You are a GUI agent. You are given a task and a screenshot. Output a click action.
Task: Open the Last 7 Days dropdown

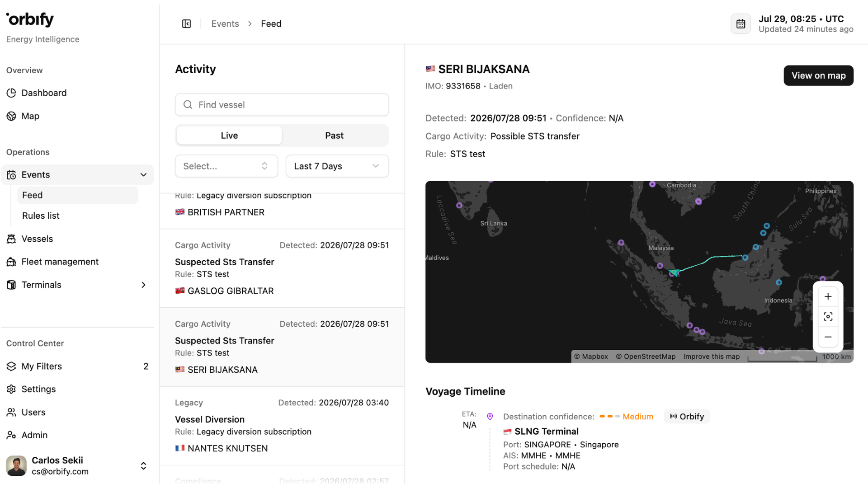(337, 166)
